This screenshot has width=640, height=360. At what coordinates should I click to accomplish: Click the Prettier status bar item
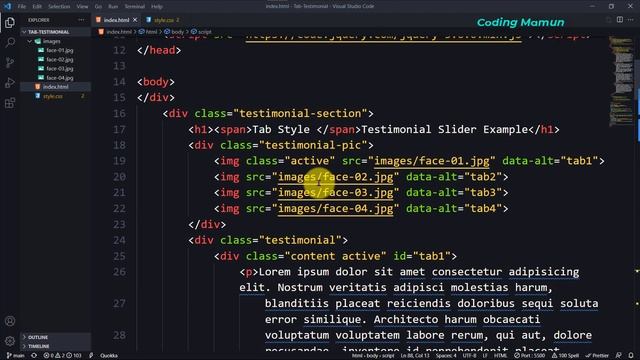point(597,356)
